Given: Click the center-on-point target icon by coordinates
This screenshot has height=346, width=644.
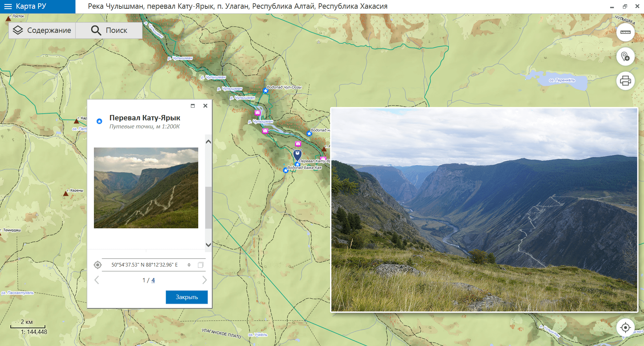Looking at the screenshot, I should click(98, 265).
